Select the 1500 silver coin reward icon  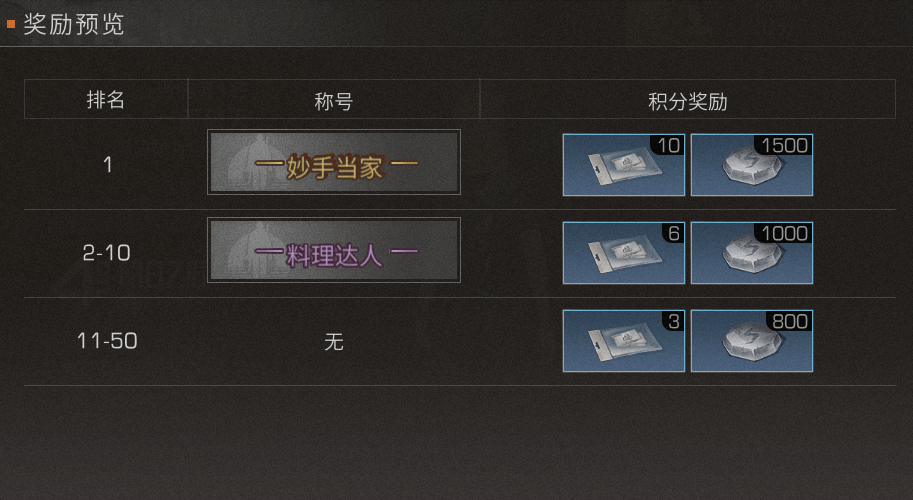752,165
